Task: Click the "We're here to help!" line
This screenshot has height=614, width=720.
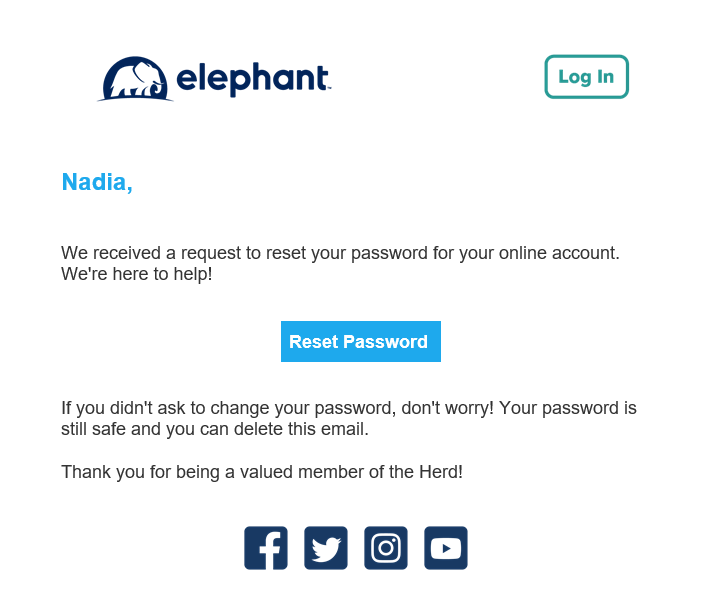Action: point(137,274)
